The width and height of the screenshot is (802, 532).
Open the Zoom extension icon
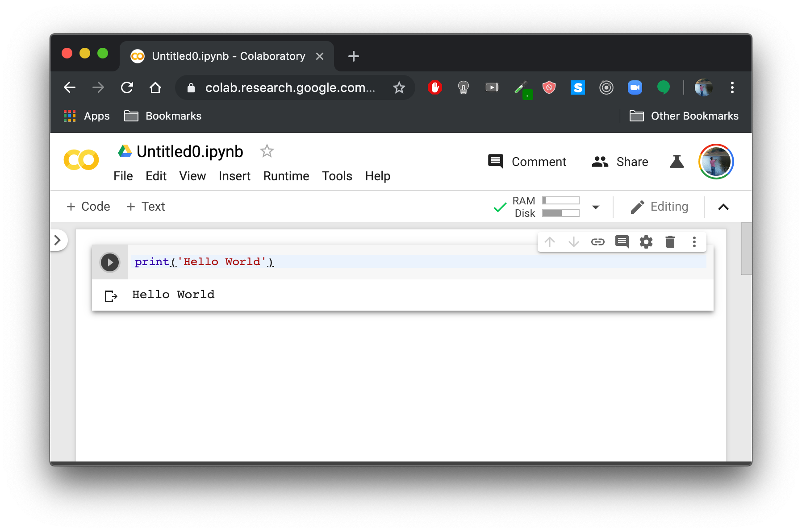click(635, 87)
